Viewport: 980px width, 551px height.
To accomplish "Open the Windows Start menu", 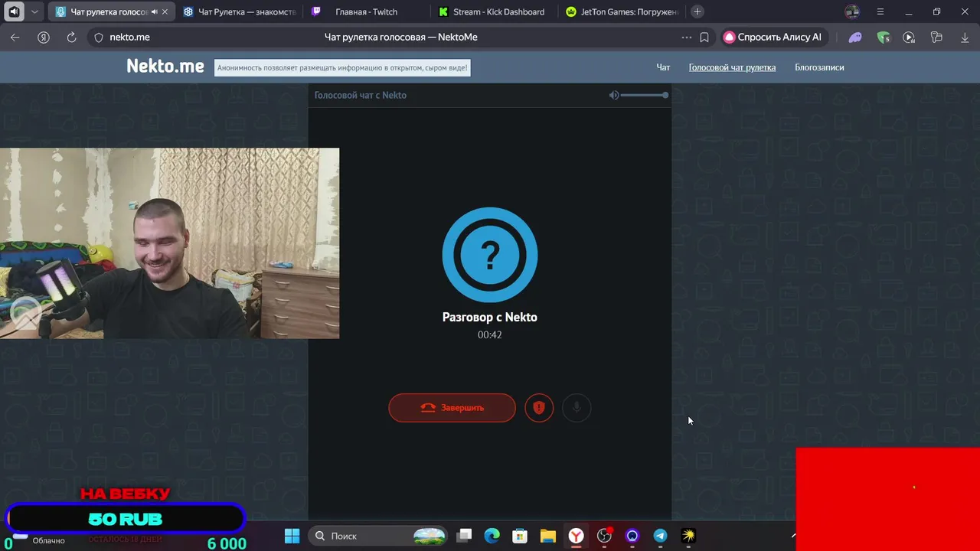I will click(x=292, y=536).
